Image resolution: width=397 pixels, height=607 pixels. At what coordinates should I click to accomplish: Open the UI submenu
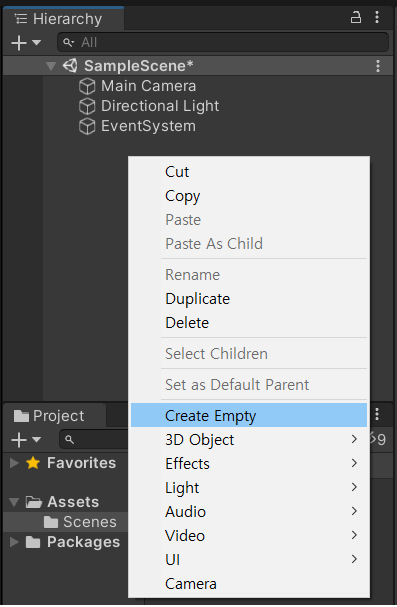click(x=249, y=560)
